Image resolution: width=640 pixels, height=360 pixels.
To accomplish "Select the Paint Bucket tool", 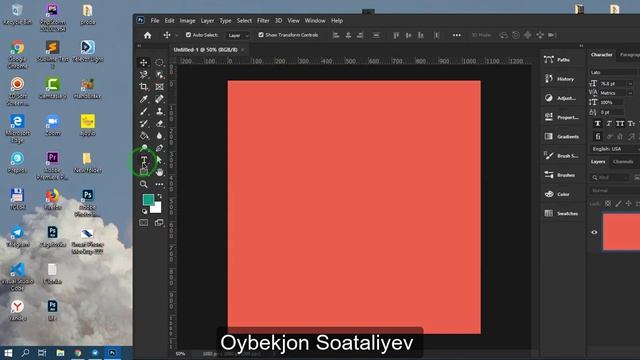I will (x=144, y=136).
